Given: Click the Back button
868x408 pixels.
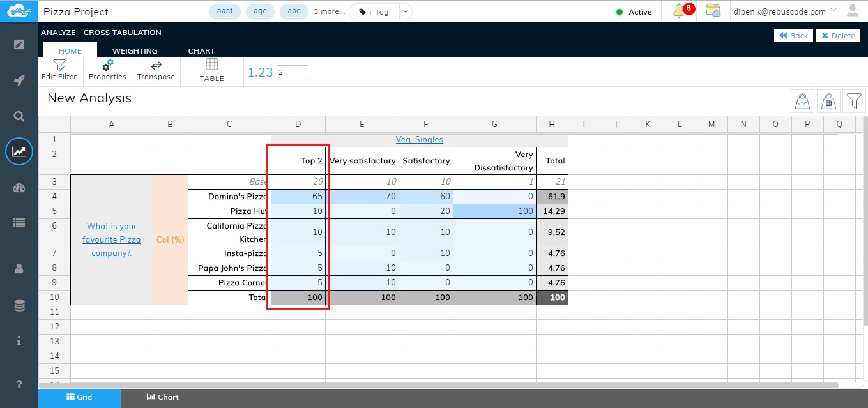Looking at the screenshot, I should coord(793,36).
